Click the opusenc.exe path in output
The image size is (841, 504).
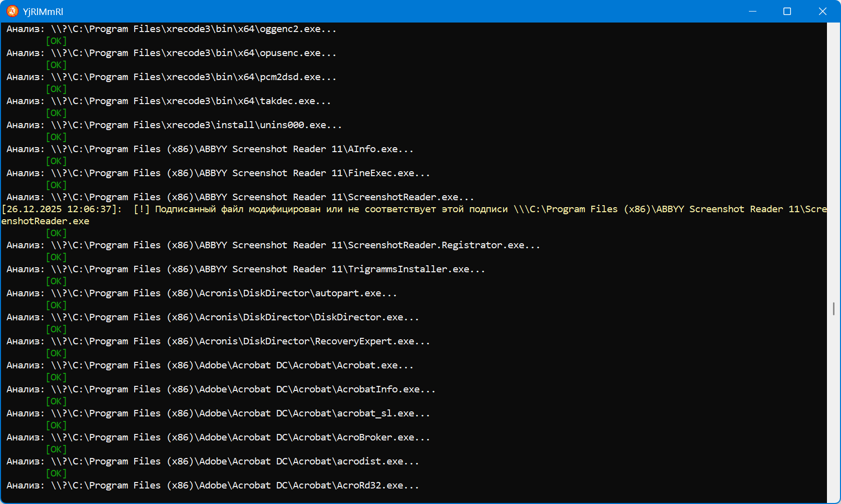tap(193, 53)
